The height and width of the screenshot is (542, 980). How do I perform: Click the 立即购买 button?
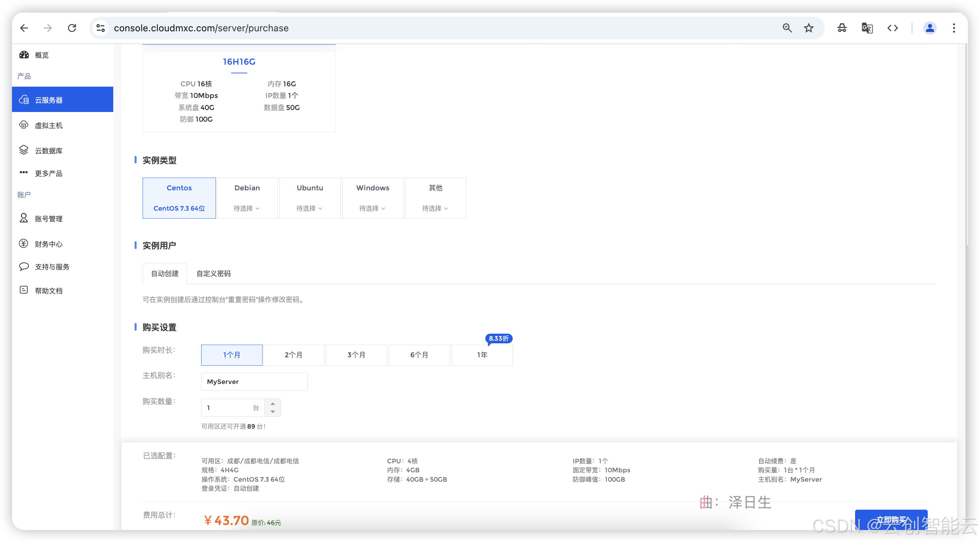click(891, 520)
